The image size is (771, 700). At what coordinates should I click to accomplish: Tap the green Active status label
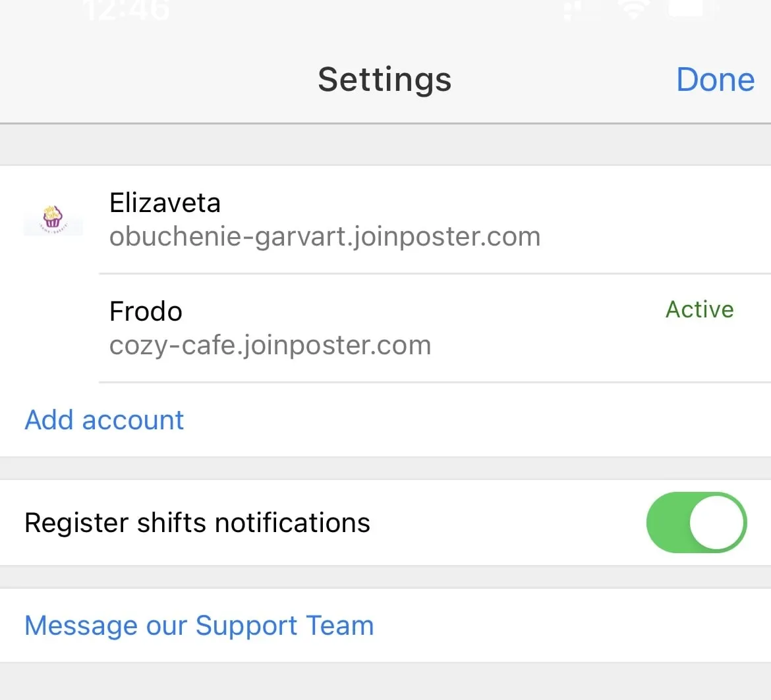pyautogui.click(x=699, y=310)
